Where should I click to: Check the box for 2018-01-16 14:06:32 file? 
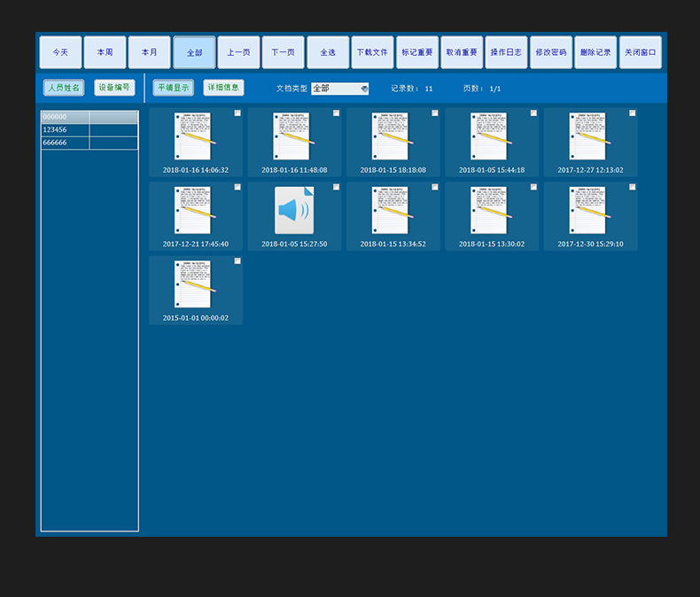(237, 113)
